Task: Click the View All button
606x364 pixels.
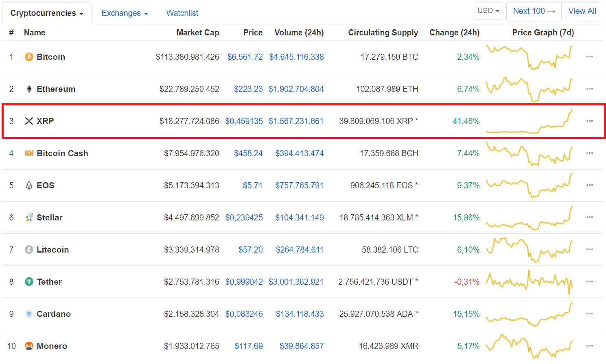Action: point(582,11)
